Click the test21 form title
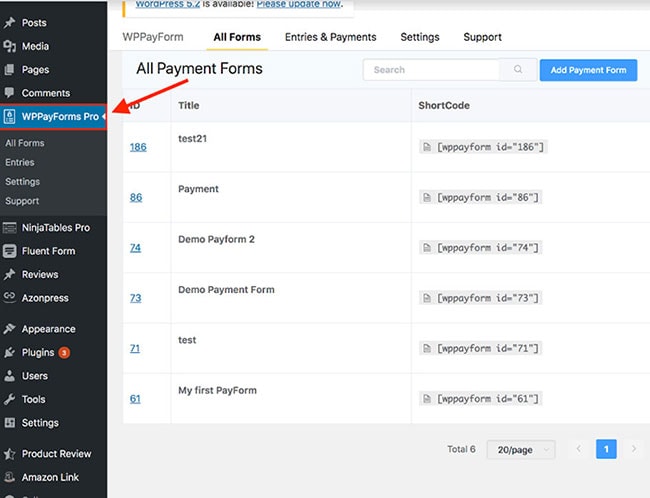The width and height of the screenshot is (650, 498). click(x=192, y=138)
